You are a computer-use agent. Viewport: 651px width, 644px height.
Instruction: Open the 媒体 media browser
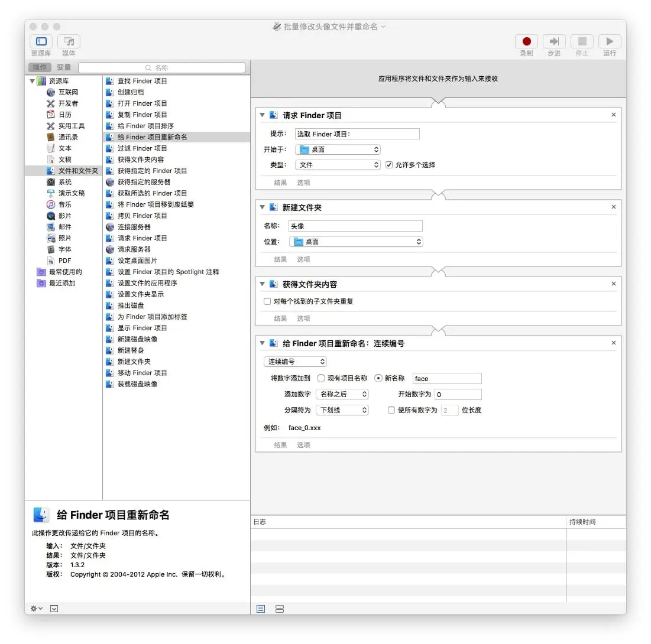(x=69, y=41)
